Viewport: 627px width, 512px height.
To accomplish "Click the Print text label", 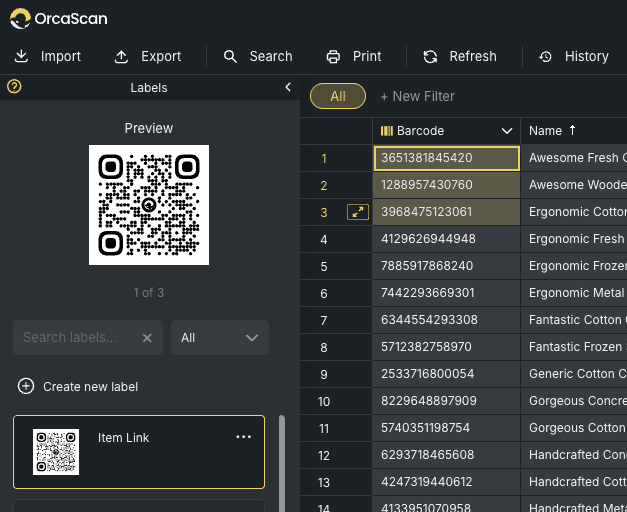I will tap(367, 56).
